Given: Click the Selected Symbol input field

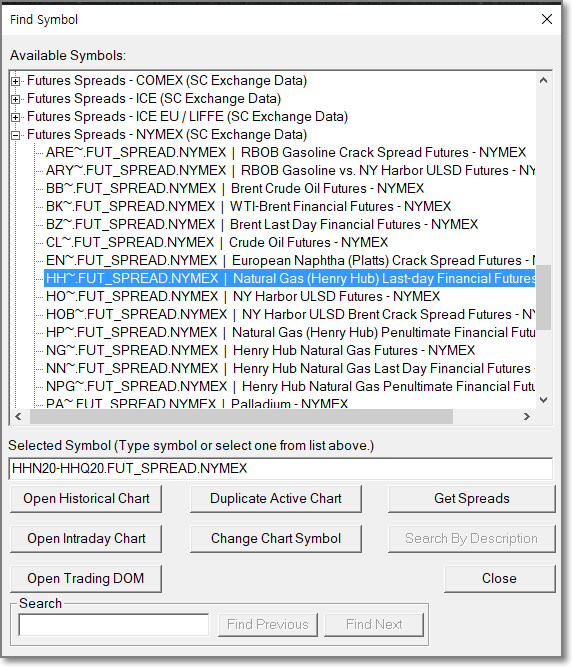Looking at the screenshot, I should coord(281,468).
